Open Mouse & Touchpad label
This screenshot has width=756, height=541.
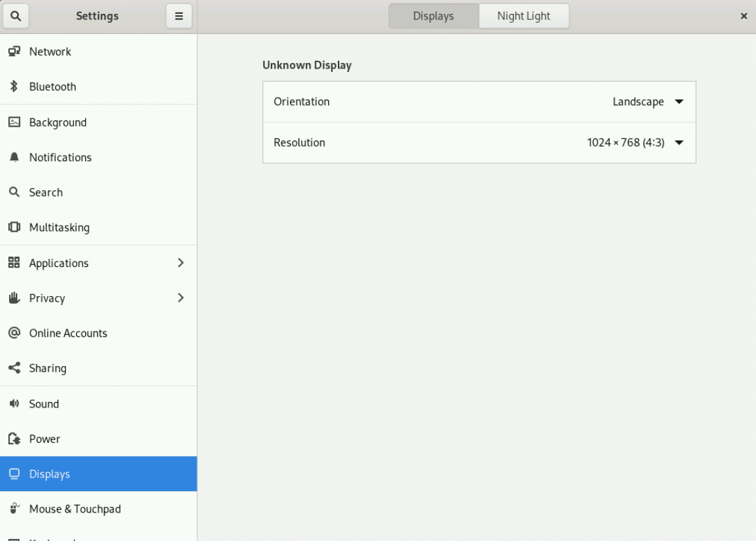(75, 508)
